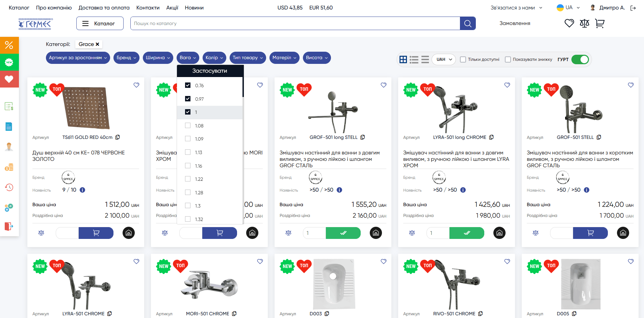Open the blue document sidebar icon
Screen dimensions: 644x318
click(9, 127)
